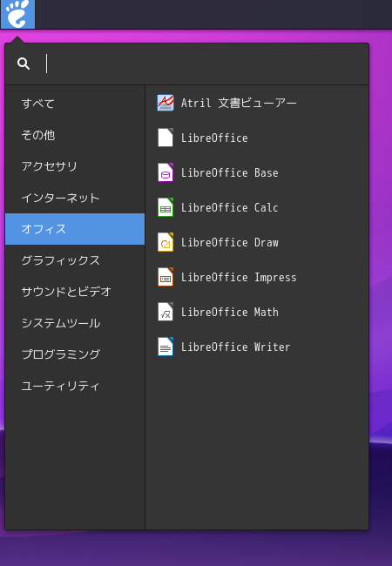392x566 pixels.
Task: Open LibreOffice Writer document icon
Action: pyautogui.click(x=166, y=347)
